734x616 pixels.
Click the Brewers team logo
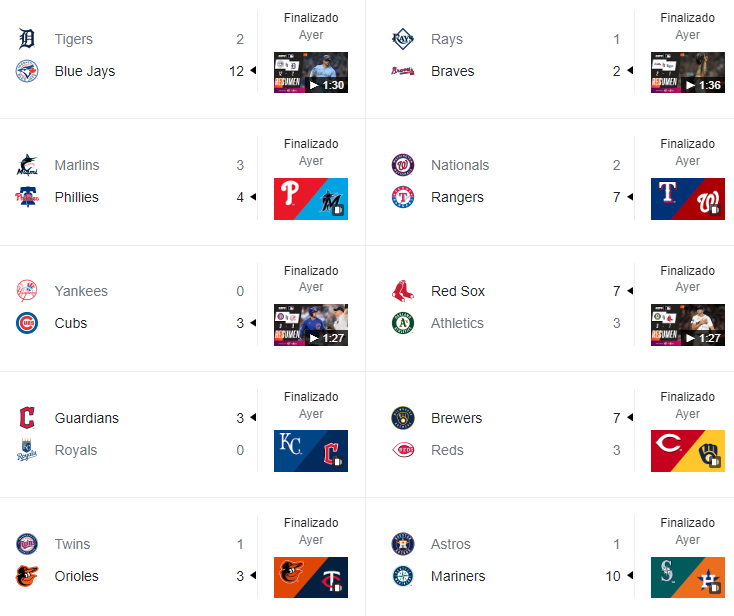coord(403,418)
